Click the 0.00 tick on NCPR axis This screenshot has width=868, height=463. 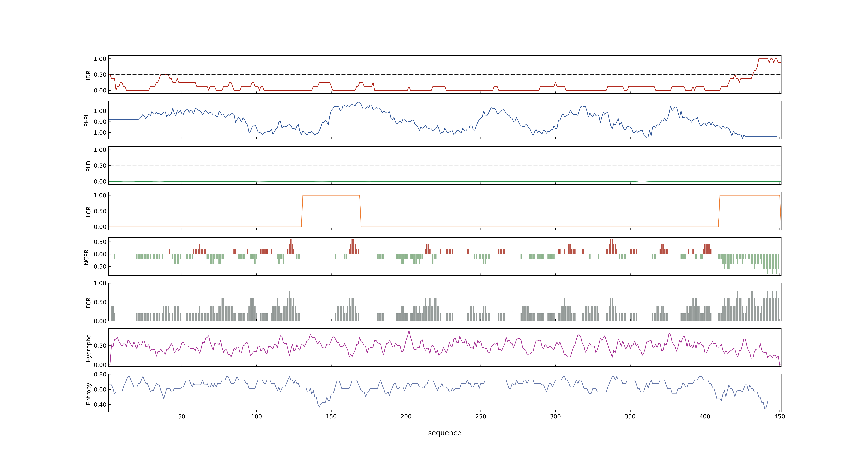click(100, 254)
